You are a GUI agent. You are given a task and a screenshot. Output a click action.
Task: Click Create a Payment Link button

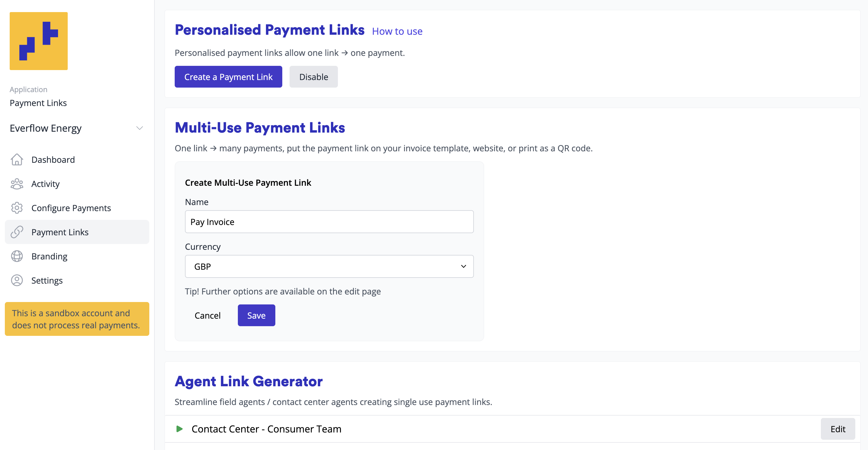click(228, 77)
